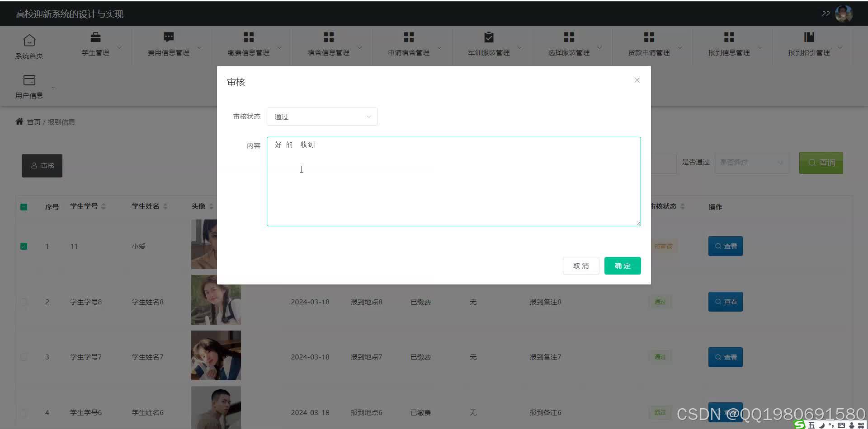Click the breadcrumb home icon before 首页
The image size is (868, 429).
(x=19, y=121)
